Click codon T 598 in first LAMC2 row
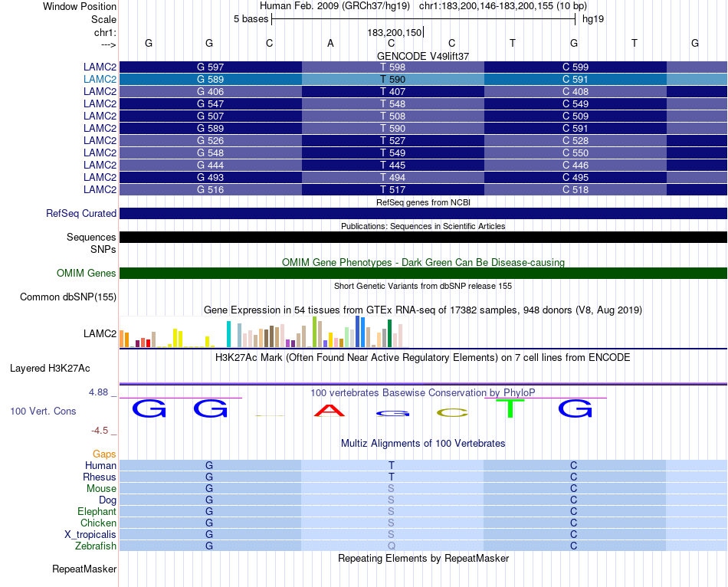728x587 pixels. [393, 67]
